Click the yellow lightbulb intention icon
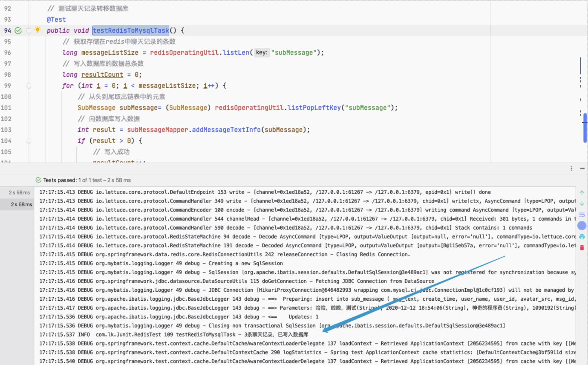The height and width of the screenshot is (365, 588). click(38, 30)
